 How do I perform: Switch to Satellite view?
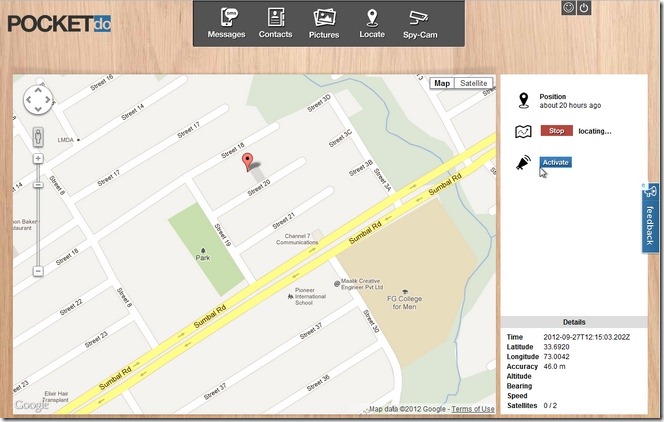[x=473, y=83]
